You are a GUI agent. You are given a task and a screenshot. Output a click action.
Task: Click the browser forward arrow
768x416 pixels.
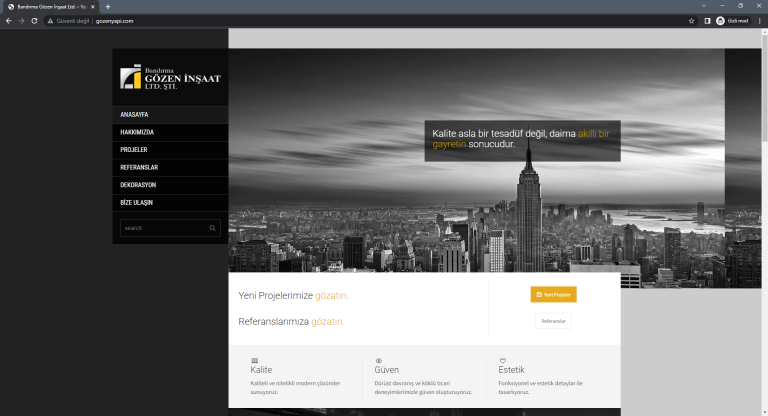[x=22, y=21]
